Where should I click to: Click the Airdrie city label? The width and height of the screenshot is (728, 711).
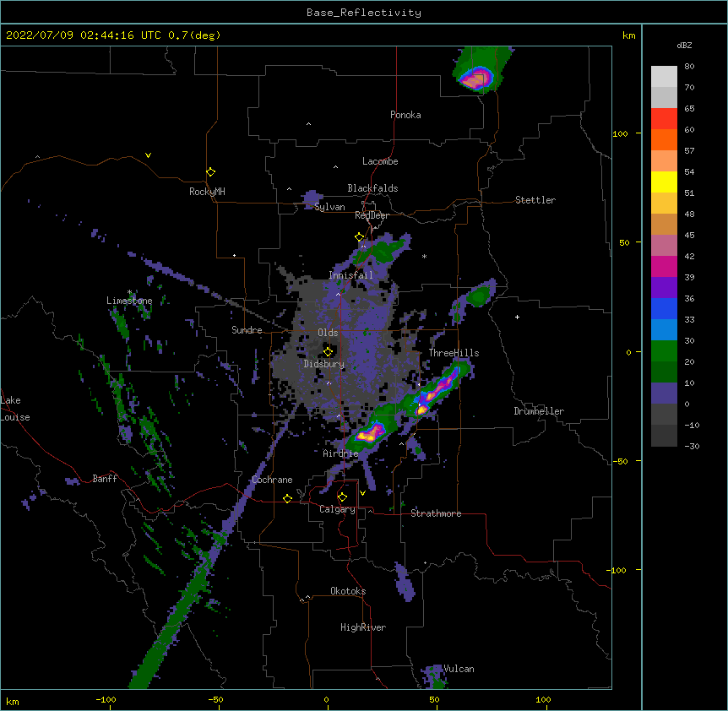point(341,453)
